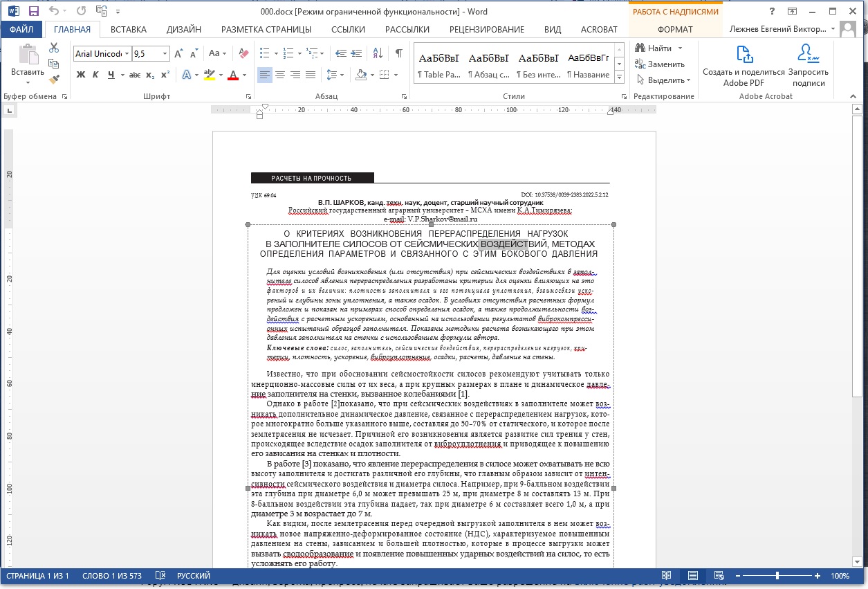This screenshot has height=589, width=868.
Task: Click the Format Painter brush icon
Action: [x=54, y=79]
